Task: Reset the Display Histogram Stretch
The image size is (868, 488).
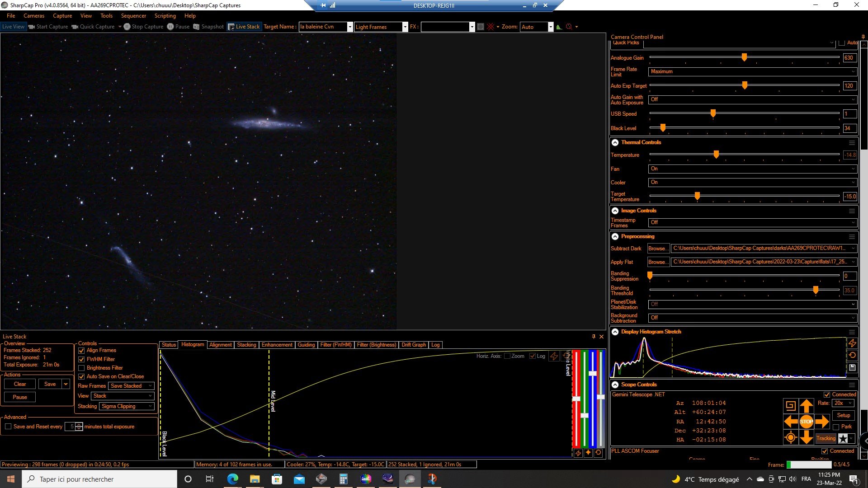Action: pyautogui.click(x=852, y=356)
